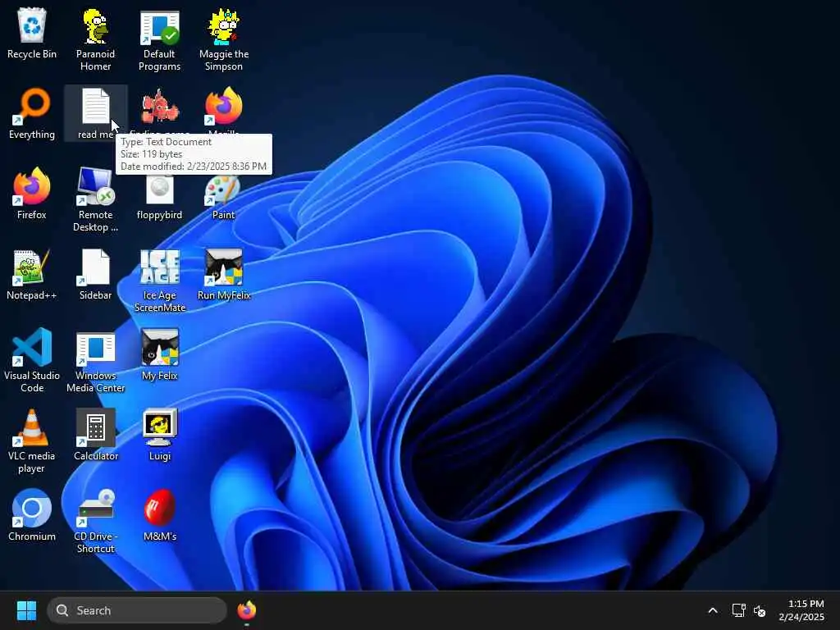Select the Paranoid Homer desktop icon
The width and height of the screenshot is (840, 630).
[95, 40]
